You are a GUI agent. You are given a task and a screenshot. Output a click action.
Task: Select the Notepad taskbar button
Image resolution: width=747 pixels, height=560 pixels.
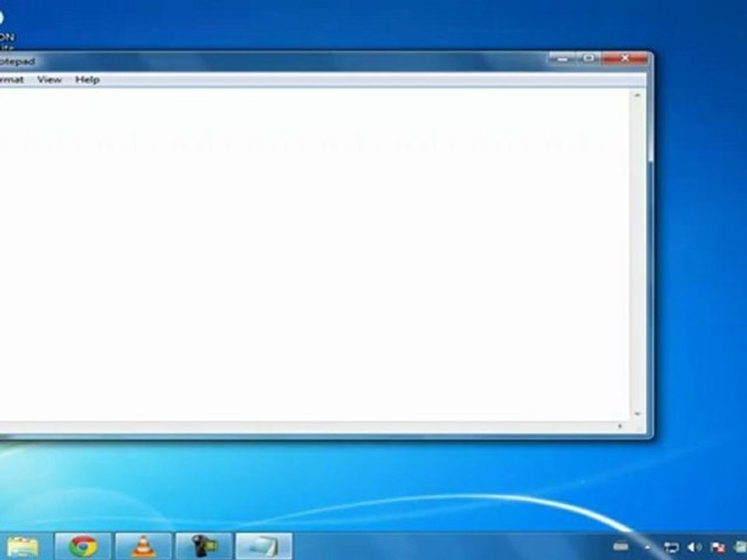pos(264,546)
